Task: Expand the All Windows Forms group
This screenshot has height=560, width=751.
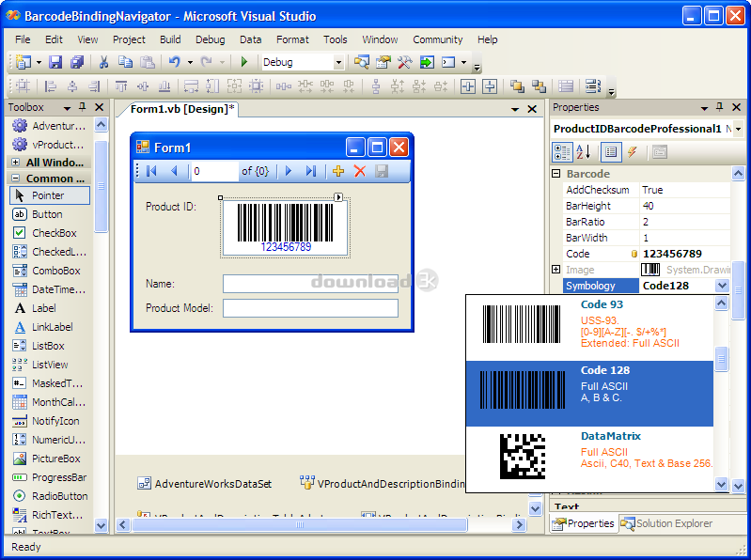Action: point(15,163)
